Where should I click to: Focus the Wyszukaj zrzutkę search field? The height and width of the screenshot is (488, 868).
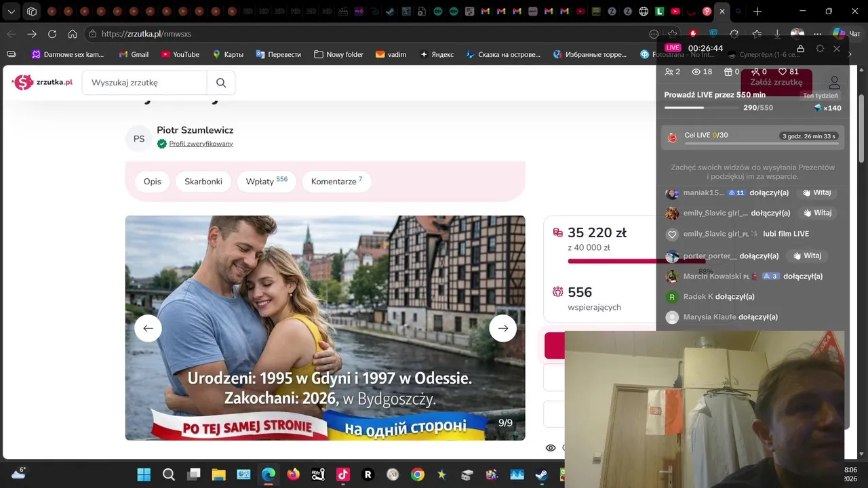pyautogui.click(x=144, y=83)
